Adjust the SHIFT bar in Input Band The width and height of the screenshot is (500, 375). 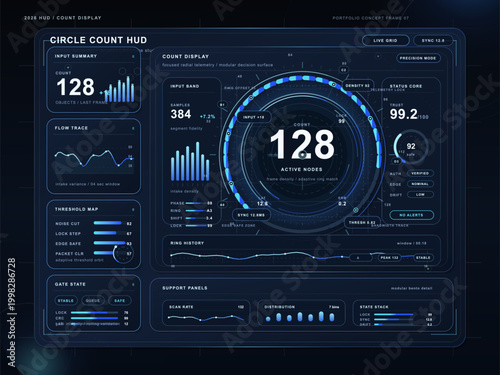(196, 218)
